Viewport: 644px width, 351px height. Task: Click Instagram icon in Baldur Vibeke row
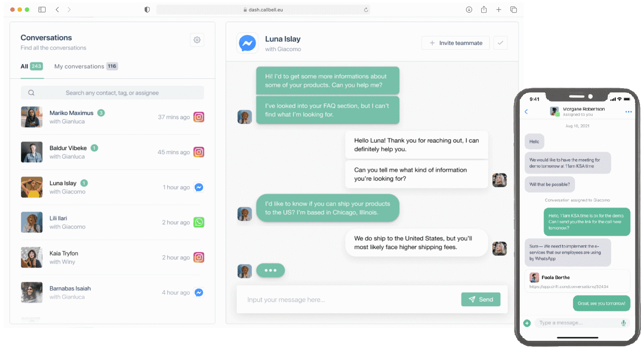click(x=199, y=152)
